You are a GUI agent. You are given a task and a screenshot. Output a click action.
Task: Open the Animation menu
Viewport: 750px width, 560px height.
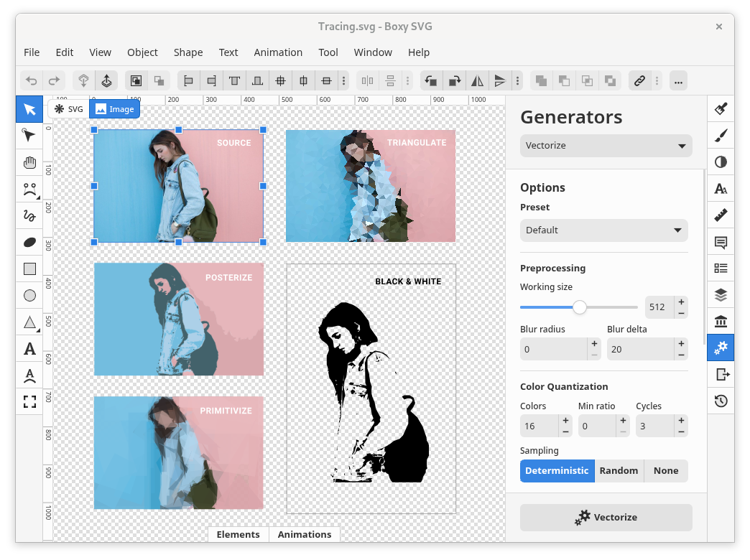pos(277,52)
